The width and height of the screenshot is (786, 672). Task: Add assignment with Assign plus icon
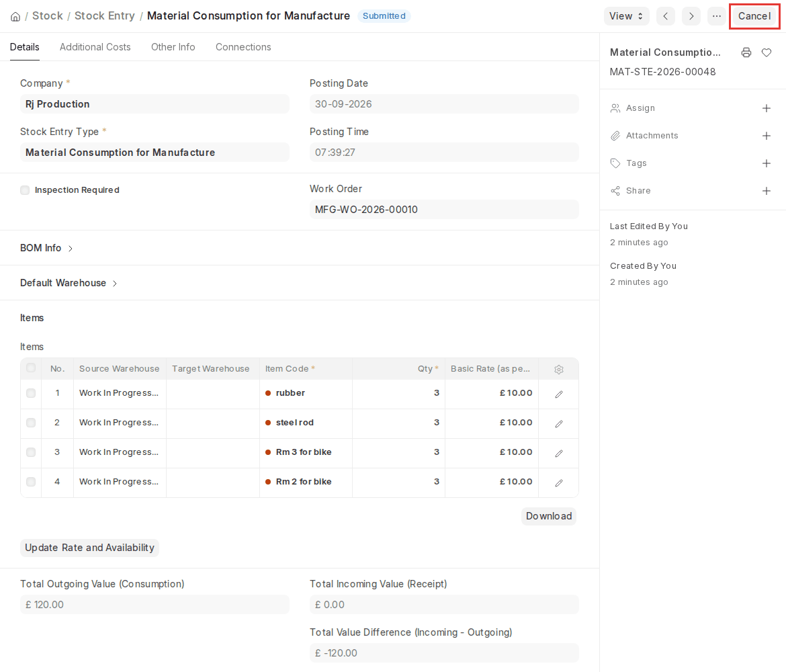point(767,108)
